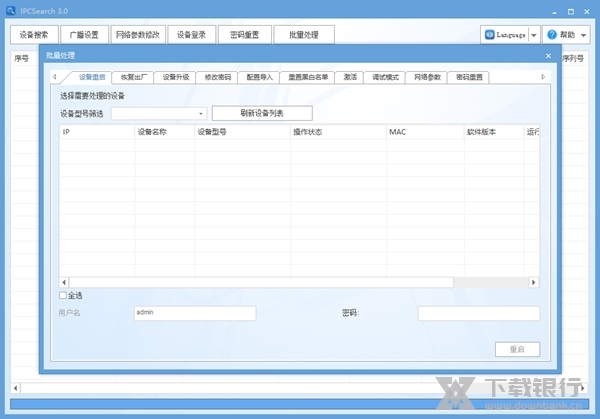Click the Language button label
The width and height of the screenshot is (600, 419).
pyautogui.click(x=511, y=35)
